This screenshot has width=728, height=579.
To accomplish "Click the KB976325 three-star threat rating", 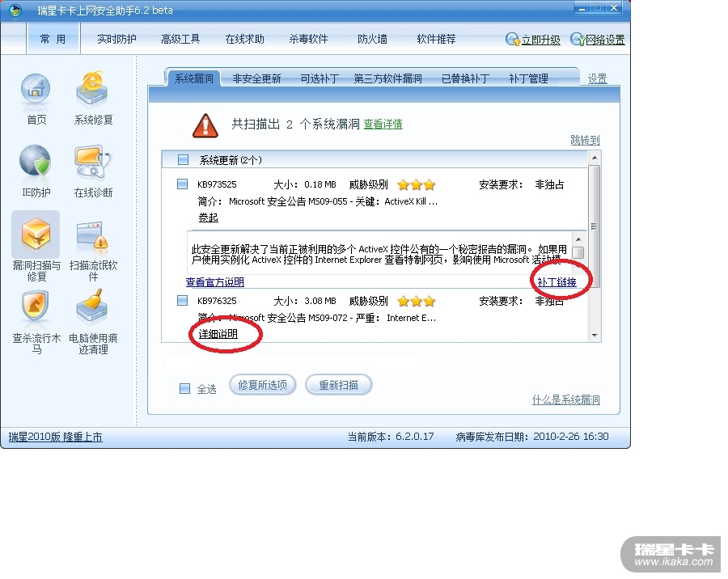I will pos(417,302).
